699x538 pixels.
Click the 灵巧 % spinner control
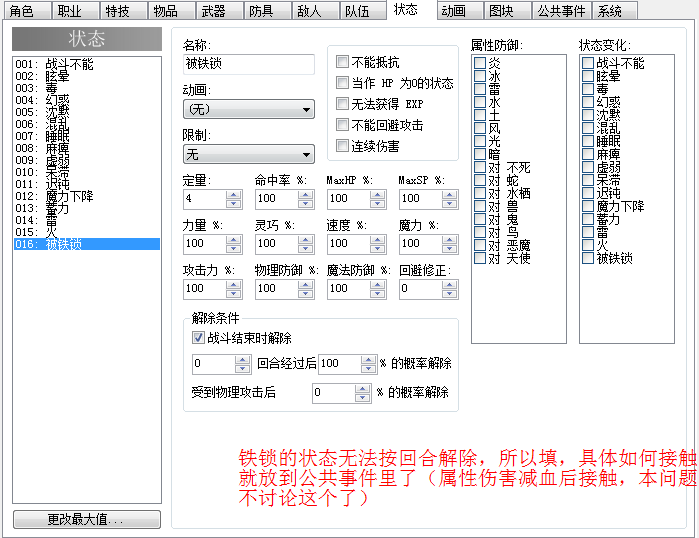click(305, 244)
